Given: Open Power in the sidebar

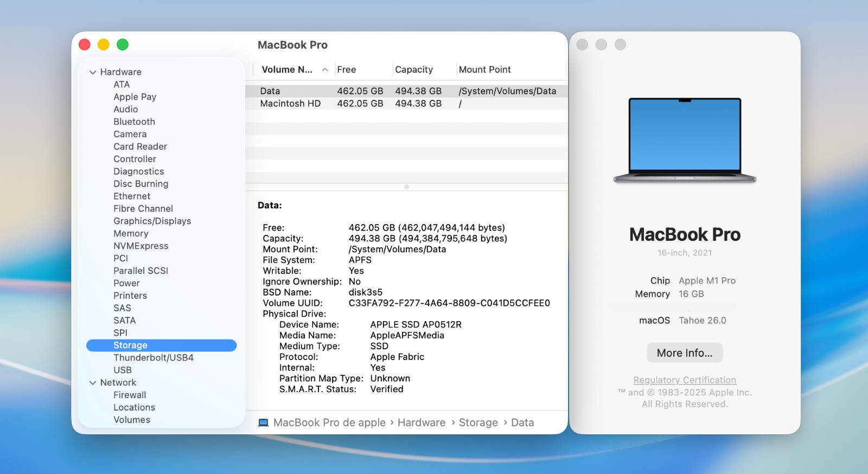Looking at the screenshot, I should pos(126,284).
